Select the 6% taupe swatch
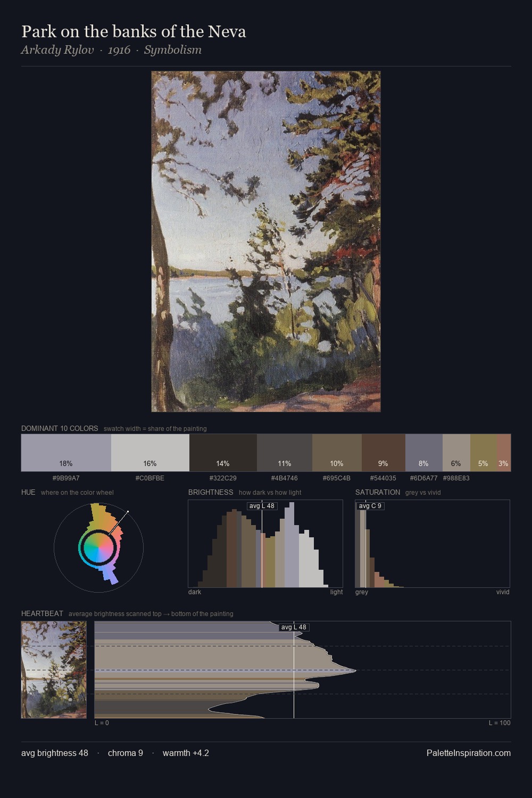The width and height of the screenshot is (532, 798). (x=456, y=453)
